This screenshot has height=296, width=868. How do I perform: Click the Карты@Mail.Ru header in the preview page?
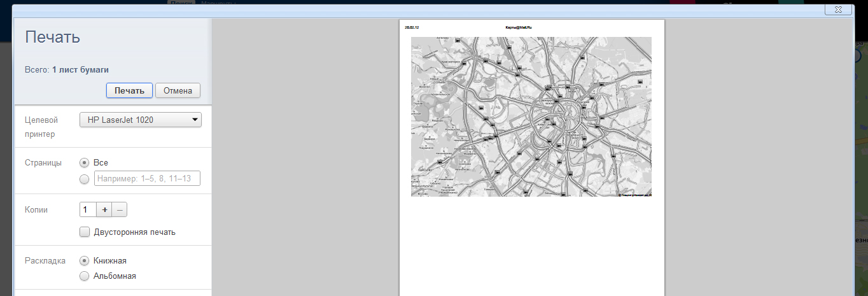point(518,27)
